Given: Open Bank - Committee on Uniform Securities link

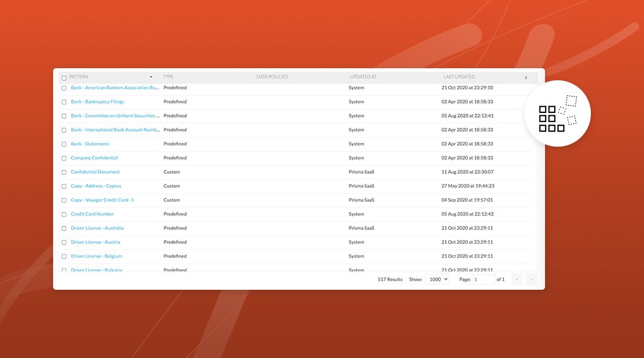Looking at the screenshot, I should [115, 115].
